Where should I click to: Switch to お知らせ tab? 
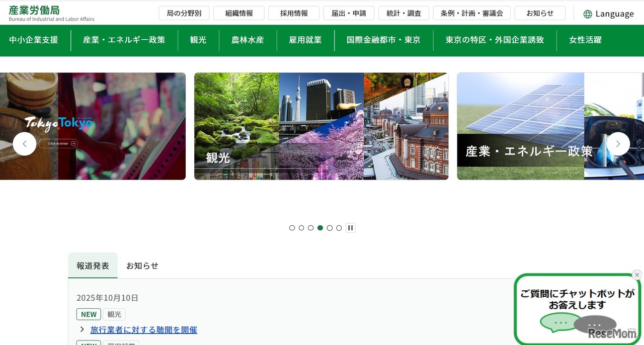click(142, 266)
